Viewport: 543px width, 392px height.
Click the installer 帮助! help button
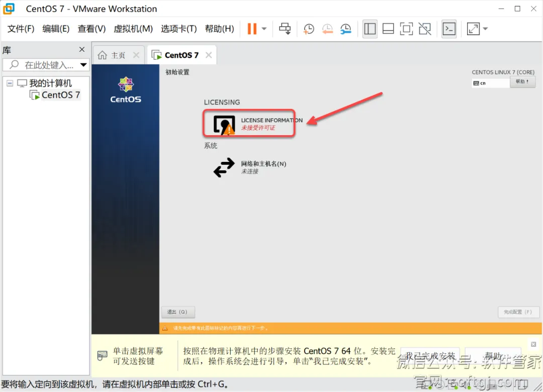pyautogui.click(x=522, y=82)
